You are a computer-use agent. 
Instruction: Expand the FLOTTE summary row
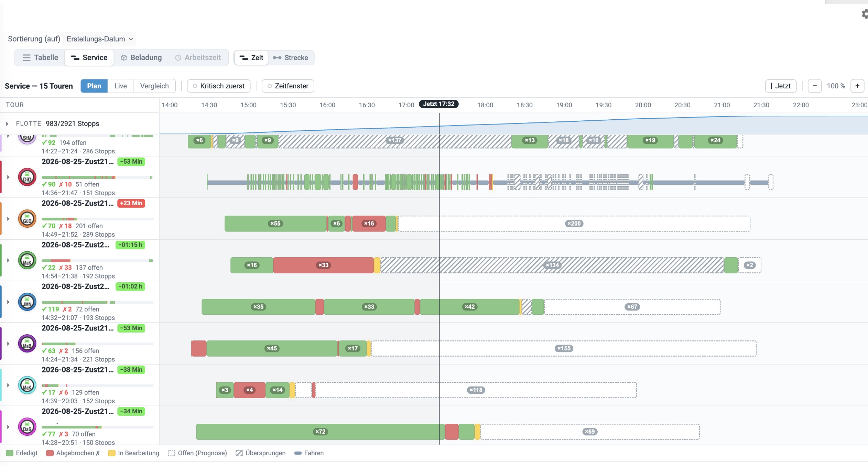click(x=7, y=123)
